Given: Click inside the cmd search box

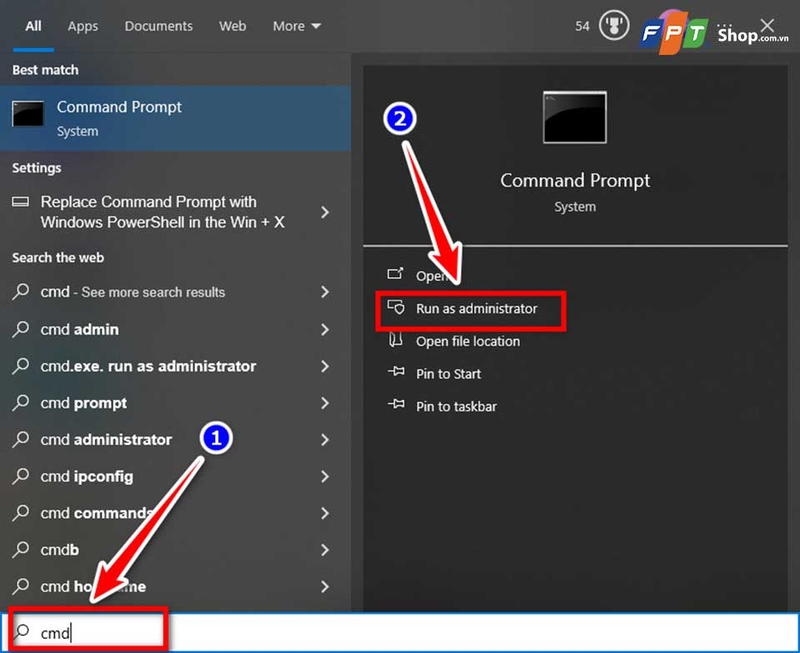Looking at the screenshot, I should (400, 633).
